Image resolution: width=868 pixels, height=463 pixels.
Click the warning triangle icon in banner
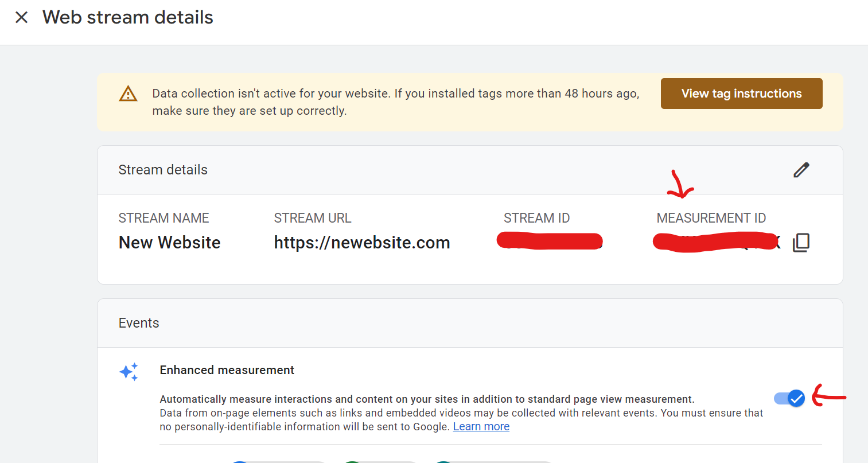click(128, 94)
